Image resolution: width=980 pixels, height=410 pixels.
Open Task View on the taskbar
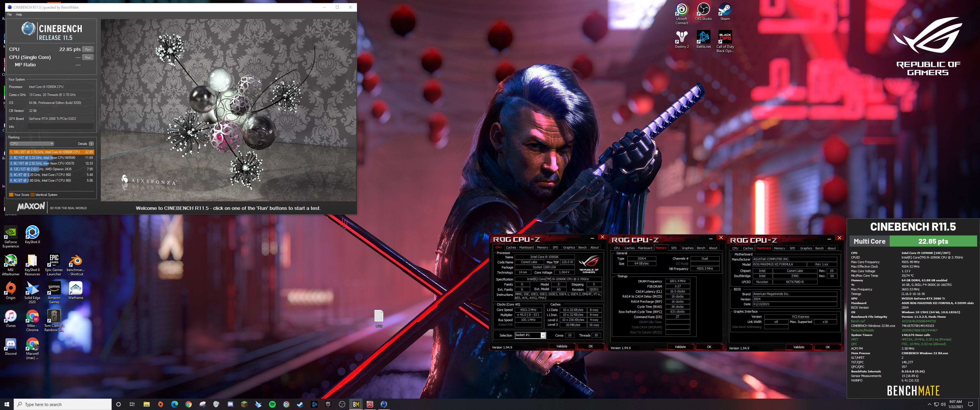tap(132, 404)
